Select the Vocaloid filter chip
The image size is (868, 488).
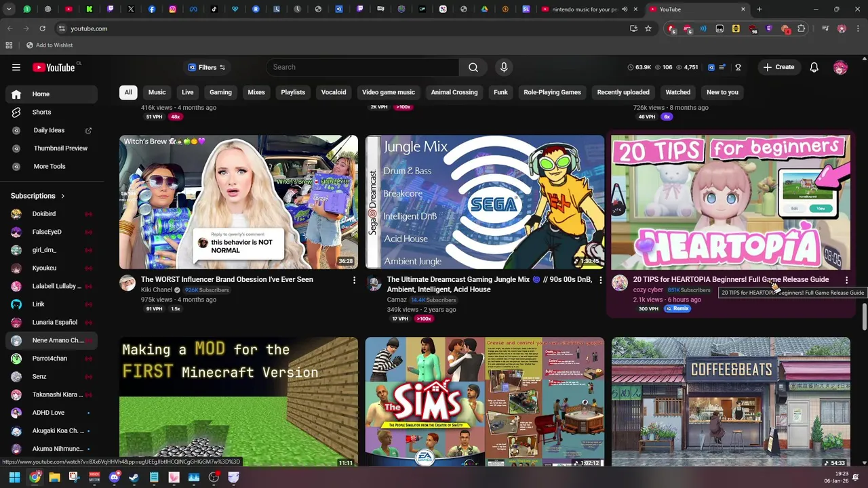pos(334,92)
